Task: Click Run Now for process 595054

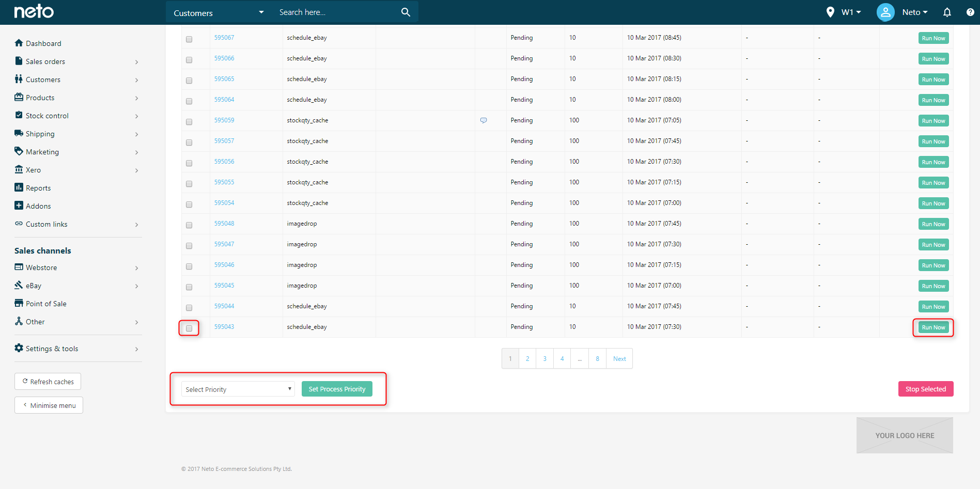Action: (934, 203)
